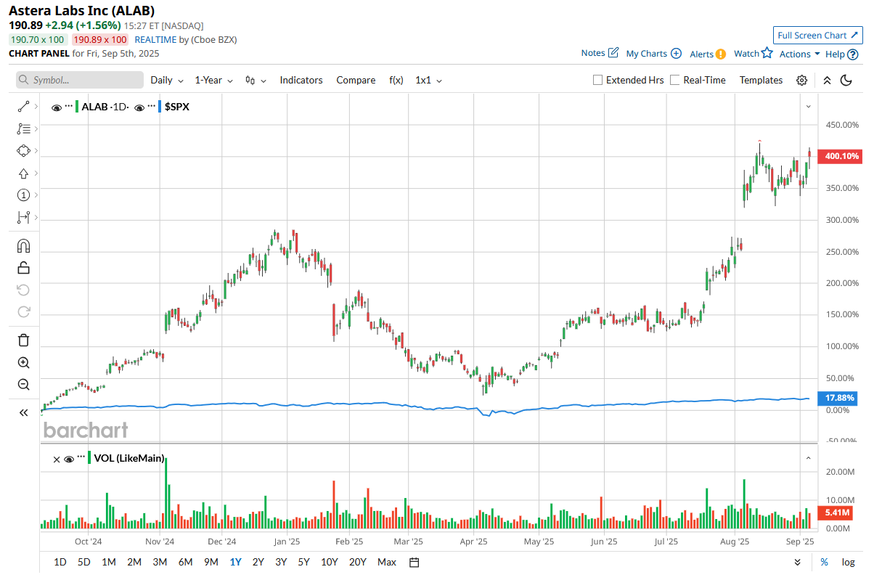Focus the Symbol search field
Screen dimensions: 882x588
(x=80, y=80)
